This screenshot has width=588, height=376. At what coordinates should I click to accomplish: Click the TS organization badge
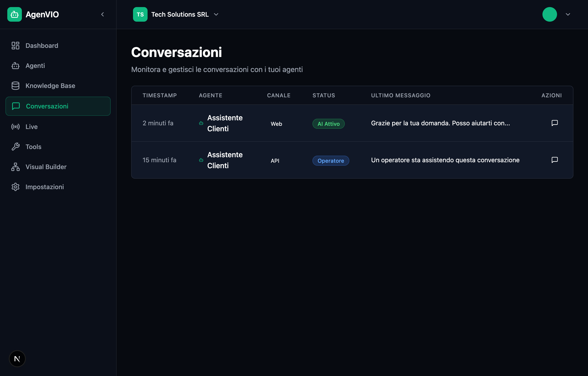tap(140, 14)
